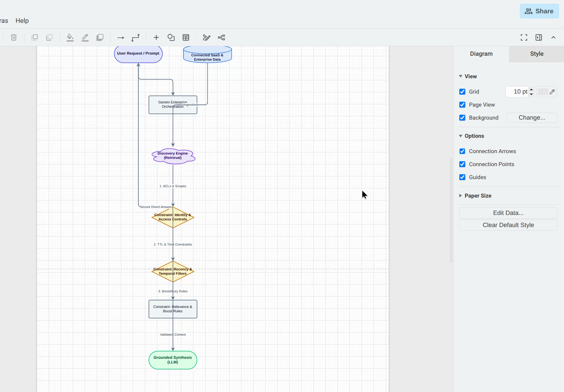Click the grid color eyedropper icon
564x392 pixels.
[x=552, y=92]
